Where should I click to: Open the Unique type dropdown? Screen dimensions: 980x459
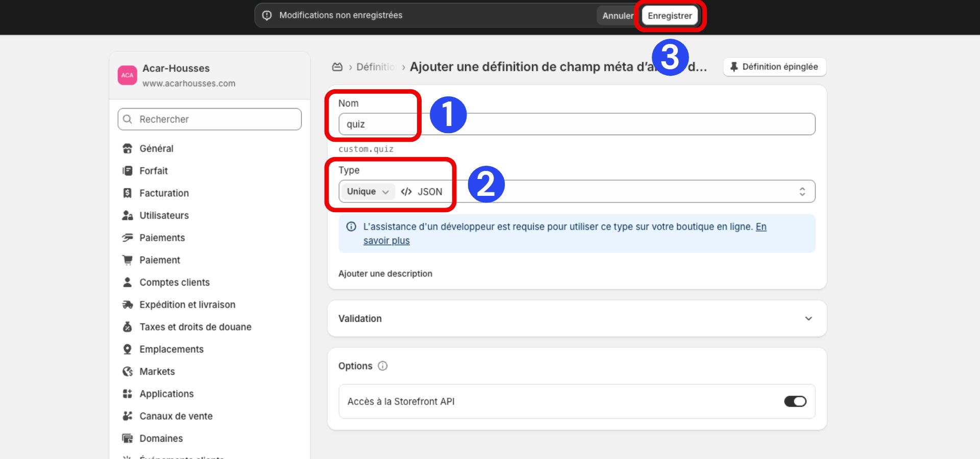click(367, 191)
